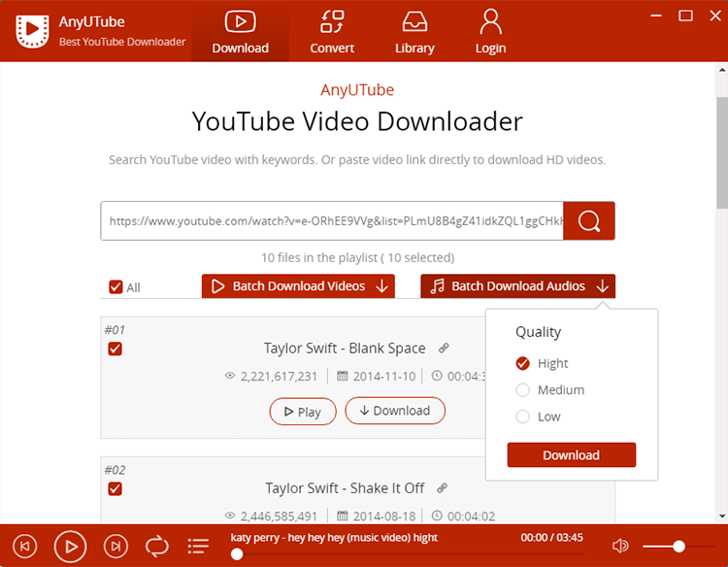Click Download in the Quality popup
Image resolution: width=728 pixels, height=567 pixels.
571,455
